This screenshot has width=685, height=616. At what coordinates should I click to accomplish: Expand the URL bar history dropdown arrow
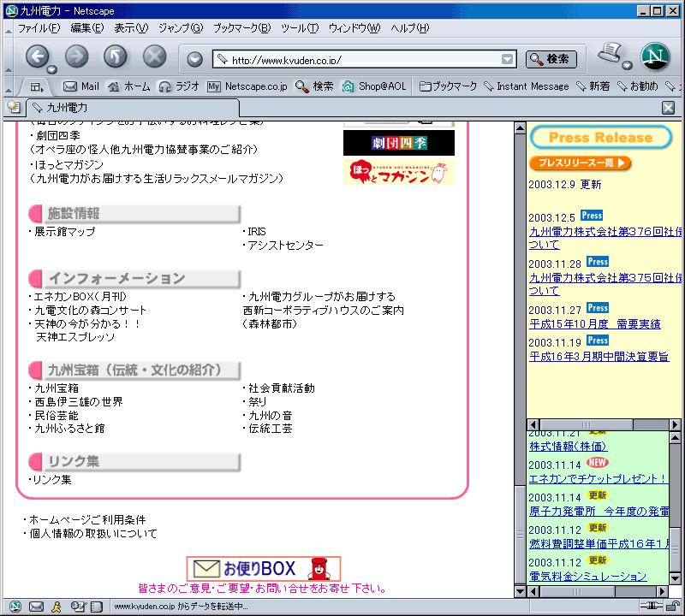pyautogui.click(x=507, y=59)
